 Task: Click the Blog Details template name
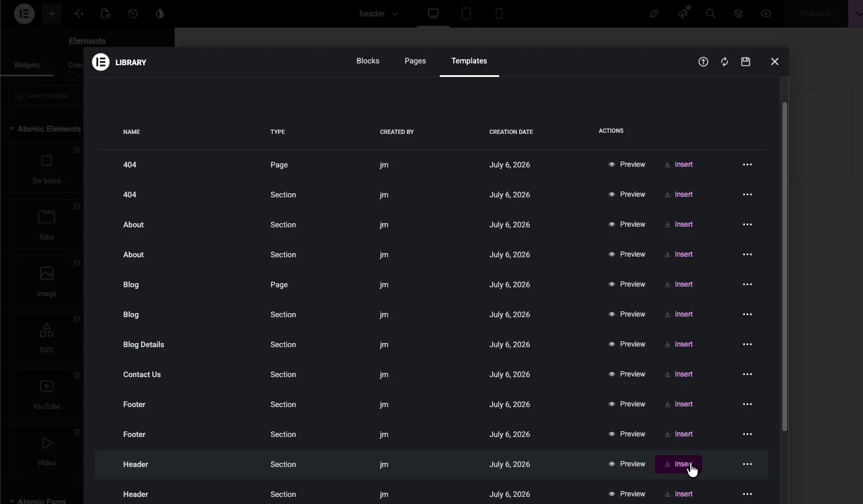point(144,344)
